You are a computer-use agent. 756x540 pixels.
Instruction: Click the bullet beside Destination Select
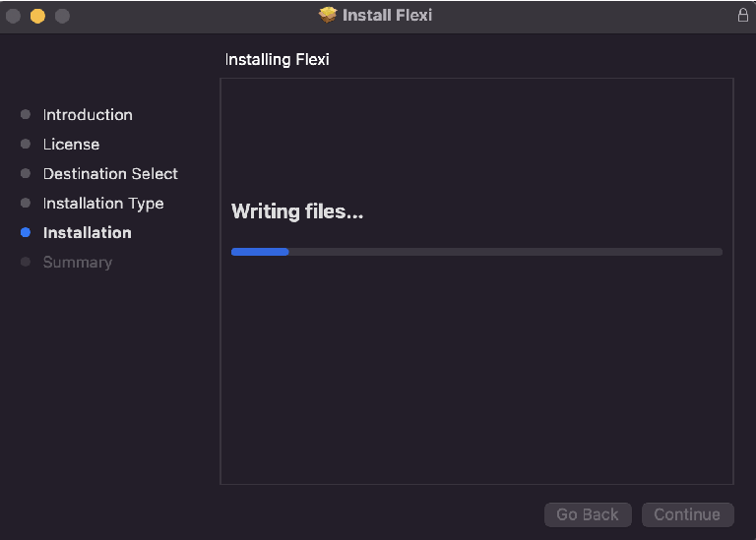tap(26, 174)
